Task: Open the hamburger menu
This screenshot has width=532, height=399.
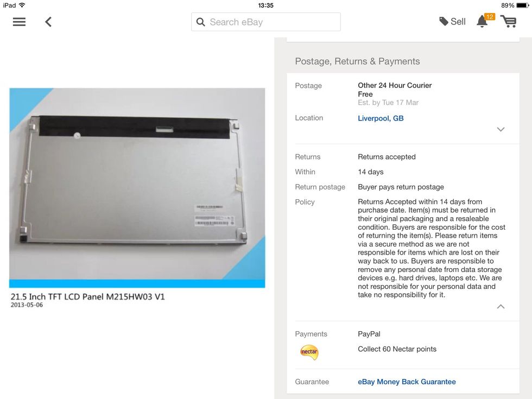Action: [20, 22]
